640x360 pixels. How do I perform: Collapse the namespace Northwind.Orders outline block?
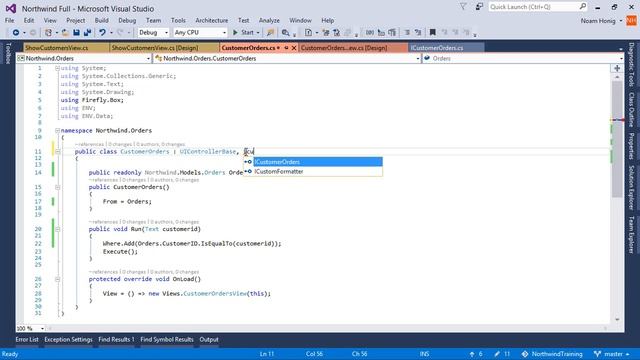point(58,131)
